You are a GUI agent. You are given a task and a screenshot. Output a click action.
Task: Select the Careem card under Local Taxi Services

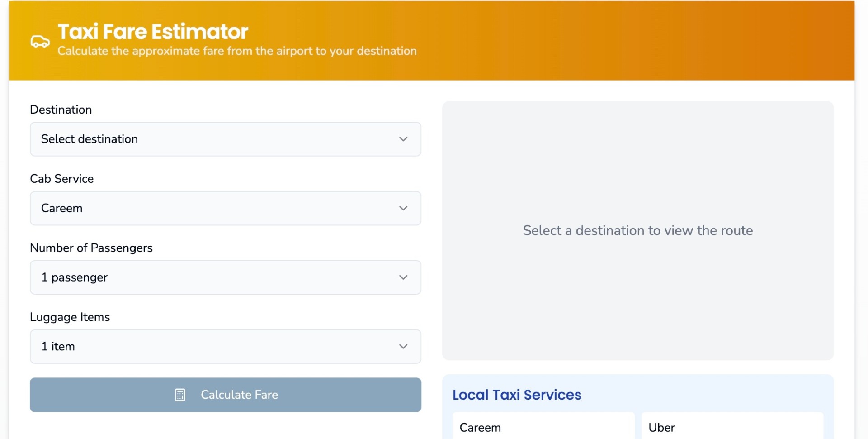[543, 427]
